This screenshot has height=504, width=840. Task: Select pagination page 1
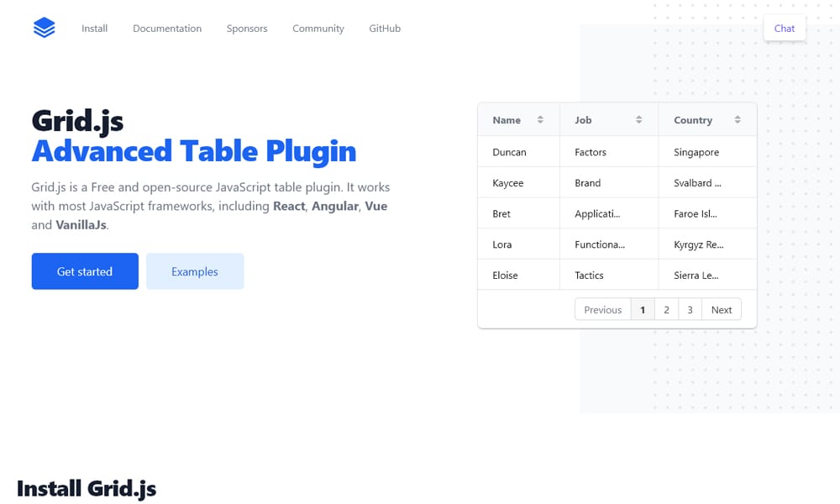[643, 310]
